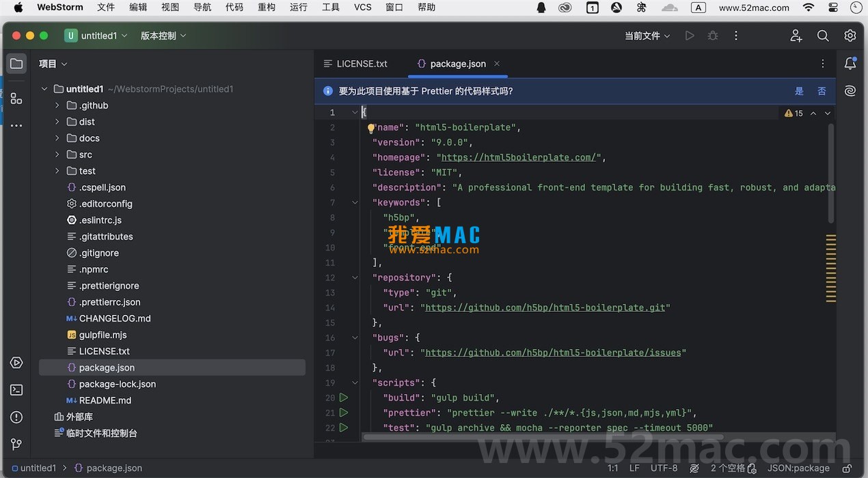Expand the dist folder
Viewport: 868px width, 478px height.
[x=57, y=122]
